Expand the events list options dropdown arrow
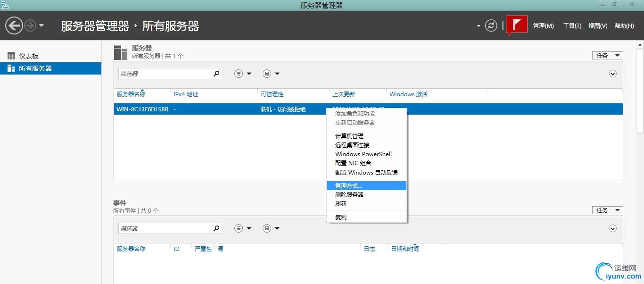This screenshot has height=284, width=644. tap(249, 228)
